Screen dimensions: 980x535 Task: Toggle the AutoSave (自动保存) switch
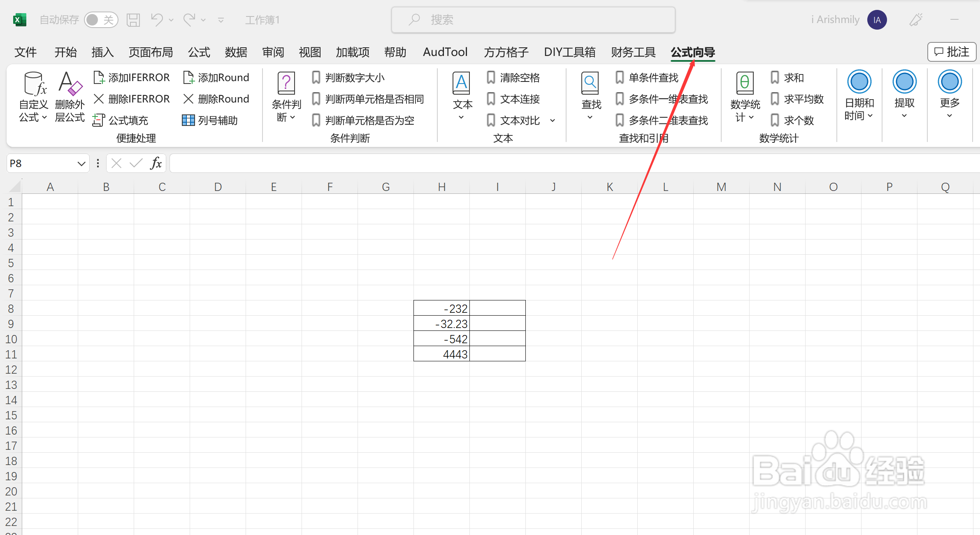101,20
